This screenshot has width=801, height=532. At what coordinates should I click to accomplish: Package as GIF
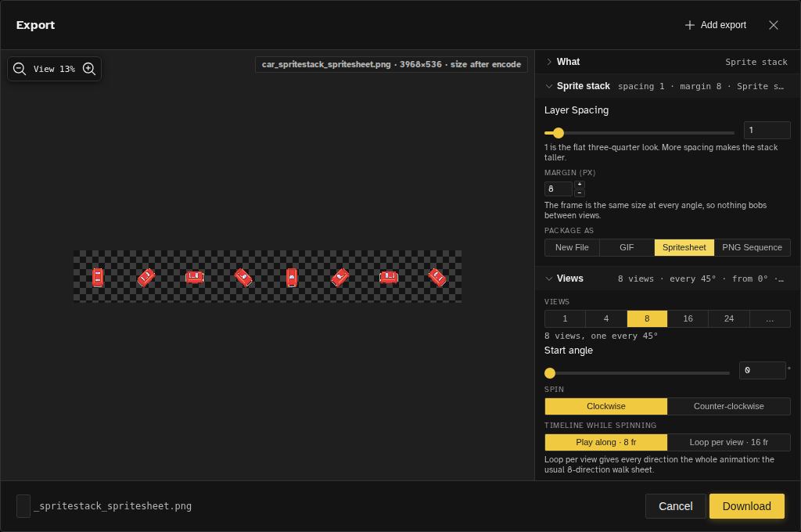(x=627, y=247)
